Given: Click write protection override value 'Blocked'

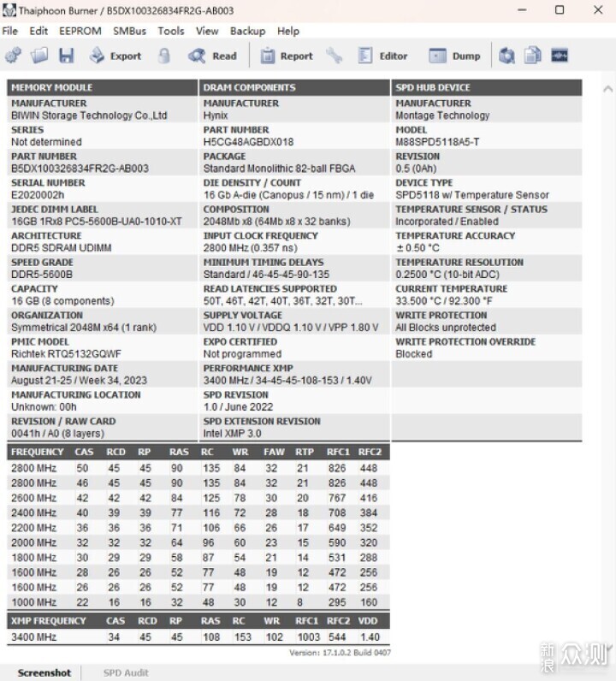Looking at the screenshot, I should 413,354.
